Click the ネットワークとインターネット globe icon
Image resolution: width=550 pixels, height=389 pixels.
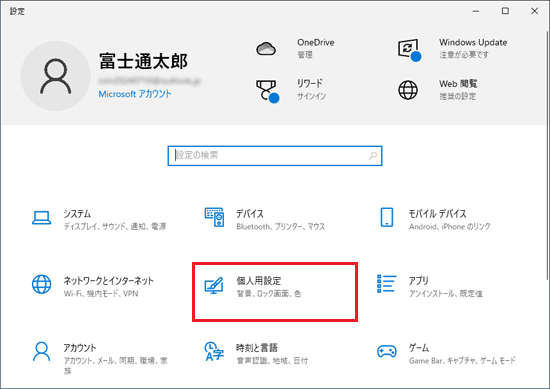click(x=41, y=284)
